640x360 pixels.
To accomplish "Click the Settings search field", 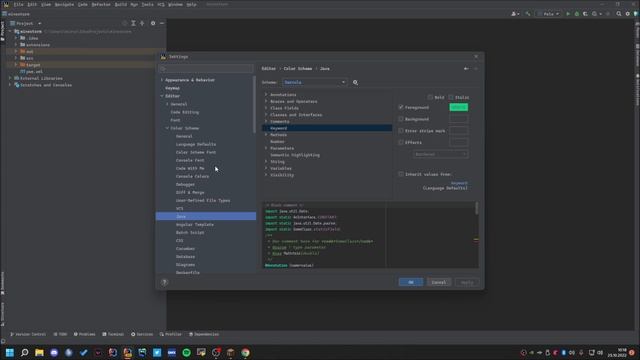I will coord(206,69).
